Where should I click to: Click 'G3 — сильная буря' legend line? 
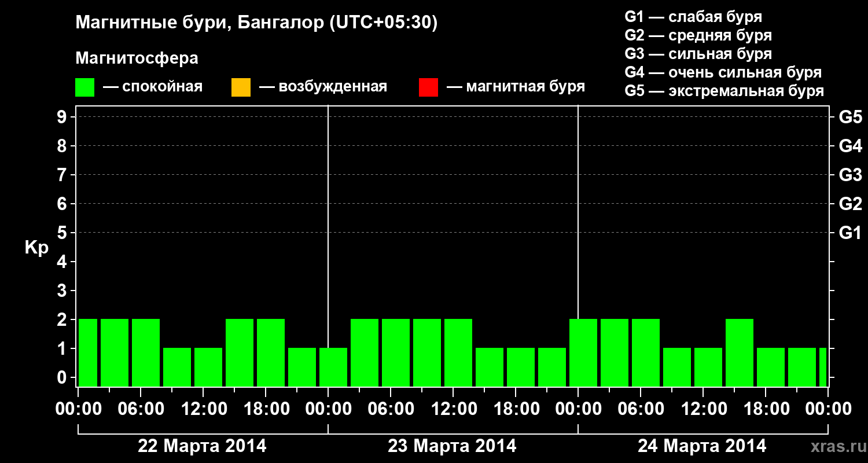698,54
